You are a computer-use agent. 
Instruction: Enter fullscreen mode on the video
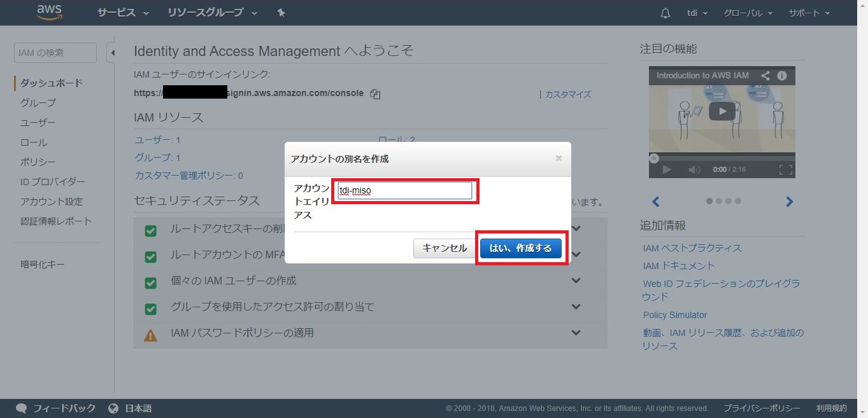pyautogui.click(x=785, y=170)
